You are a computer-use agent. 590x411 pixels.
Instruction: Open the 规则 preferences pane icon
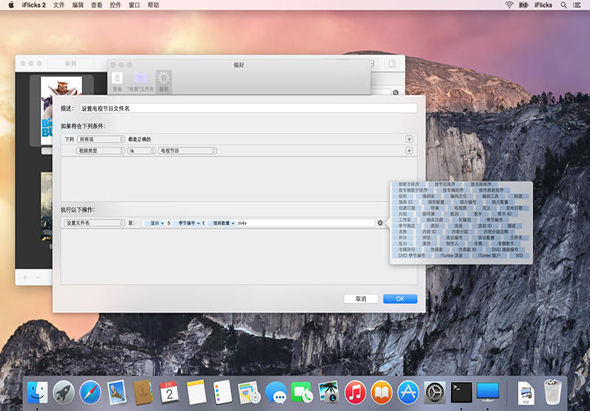tap(164, 82)
